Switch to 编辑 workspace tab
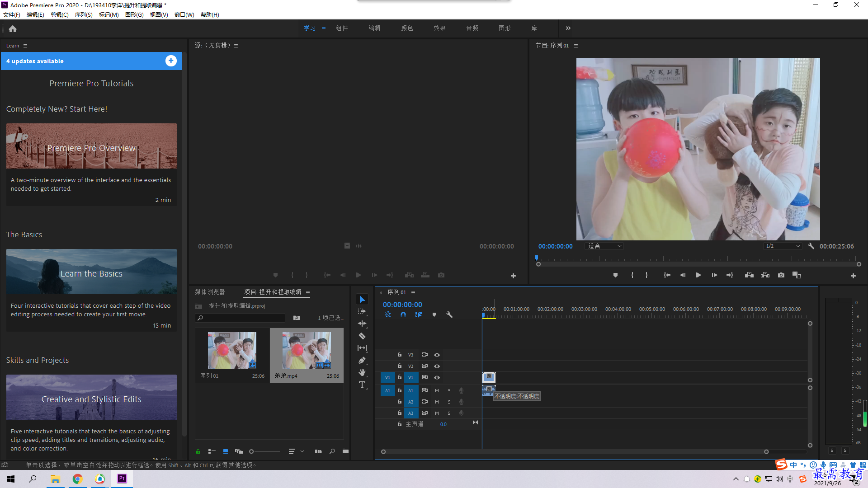The width and height of the screenshot is (868, 488). [x=374, y=28]
